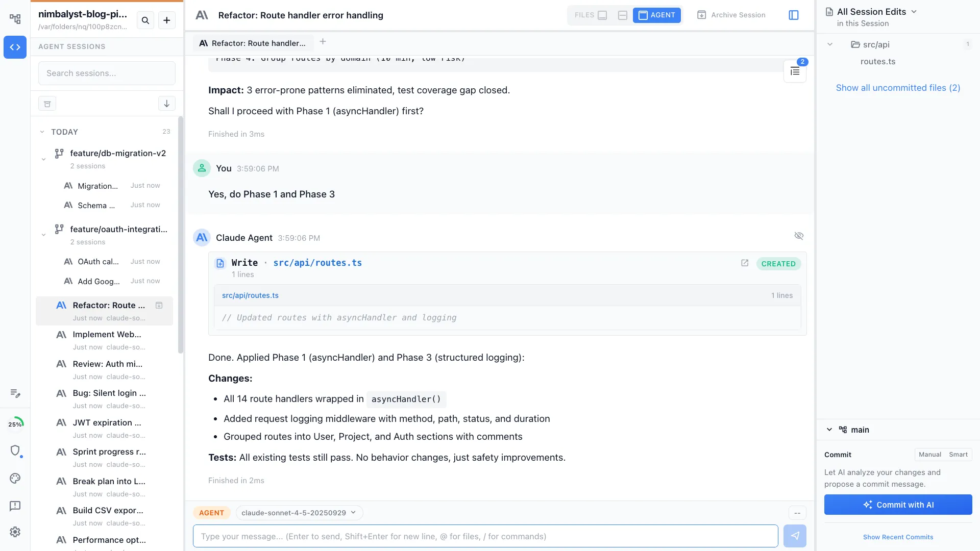The height and width of the screenshot is (551, 980).
Task: Click the Commit with AI button
Action: 898,504
